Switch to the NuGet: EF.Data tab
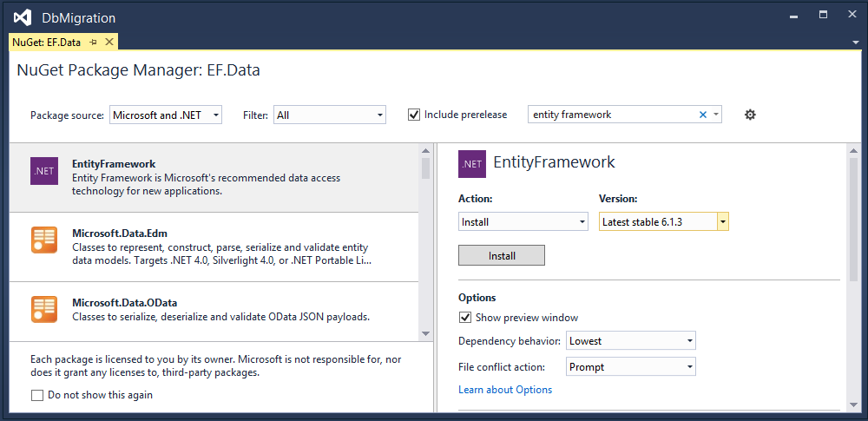 click(47, 42)
